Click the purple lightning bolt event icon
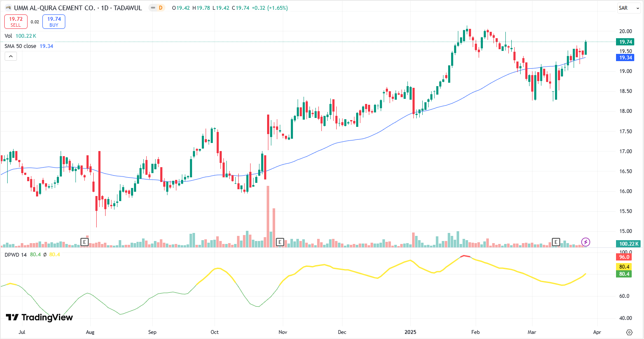The image size is (644, 339). point(585,242)
